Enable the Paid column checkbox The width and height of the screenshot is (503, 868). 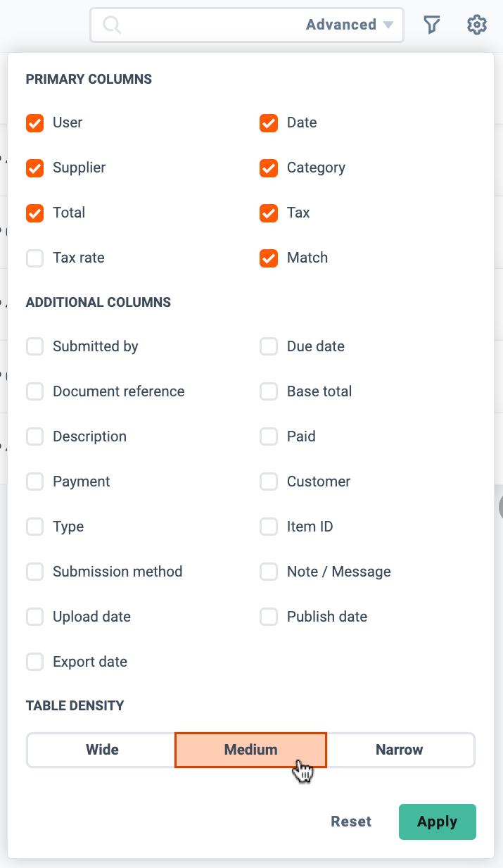pos(269,437)
